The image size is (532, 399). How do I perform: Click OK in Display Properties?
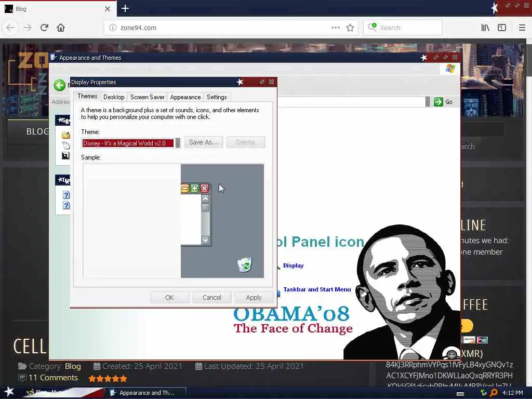point(169,298)
